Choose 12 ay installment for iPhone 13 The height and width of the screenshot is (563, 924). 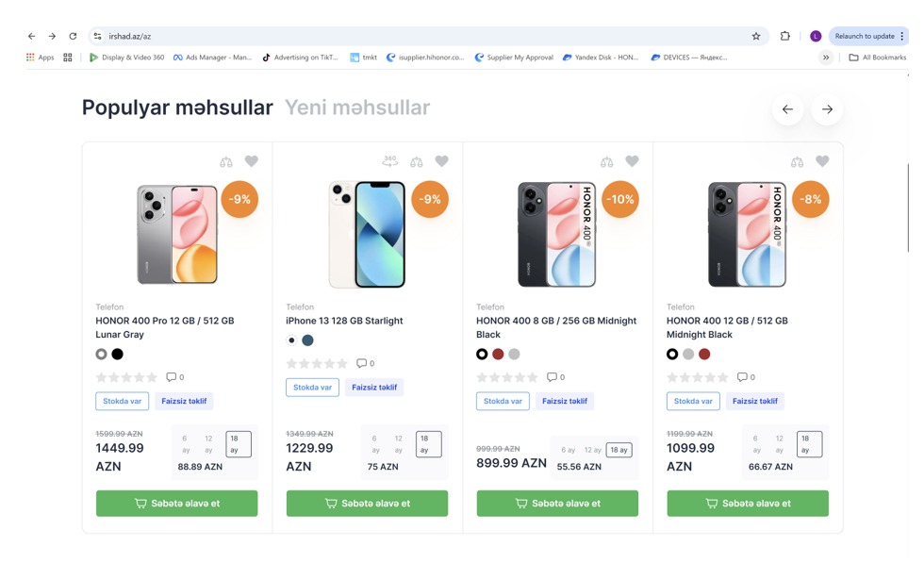(399, 443)
